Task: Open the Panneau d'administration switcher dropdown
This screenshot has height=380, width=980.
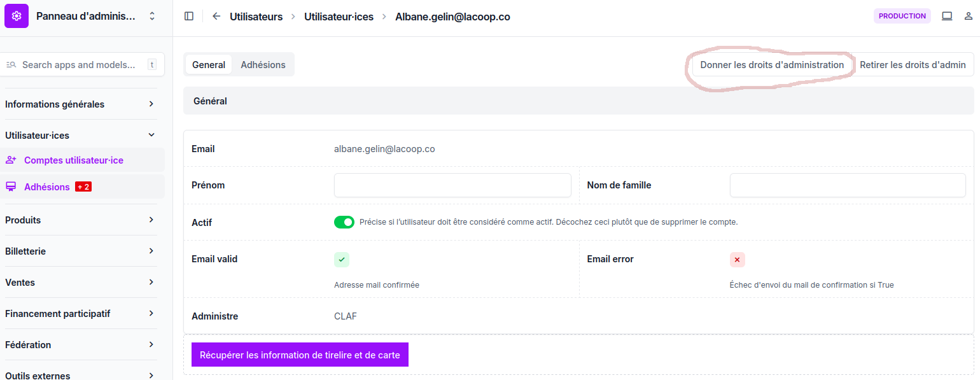Action: 152,17
